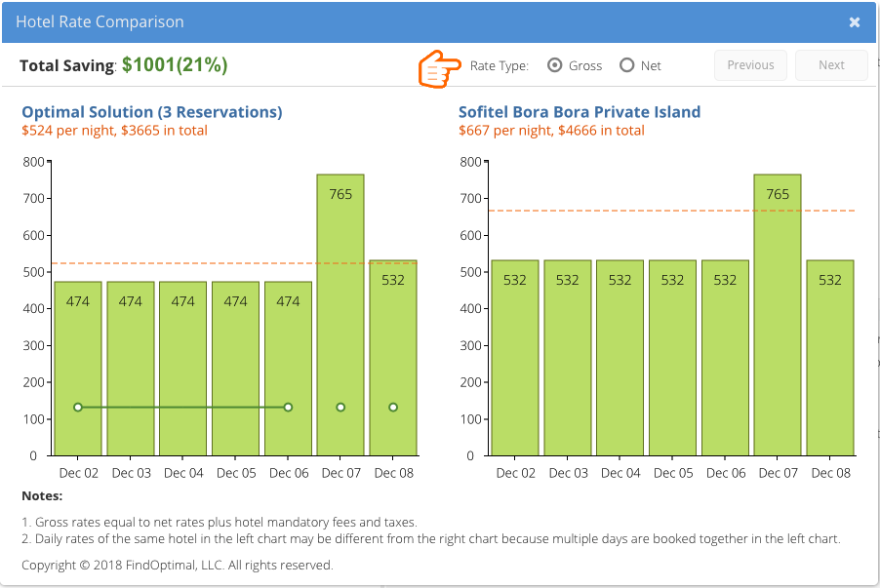The height and width of the screenshot is (588, 880).
Task: Click Dec 06 axis label in Sofitel chart
Action: click(x=726, y=473)
